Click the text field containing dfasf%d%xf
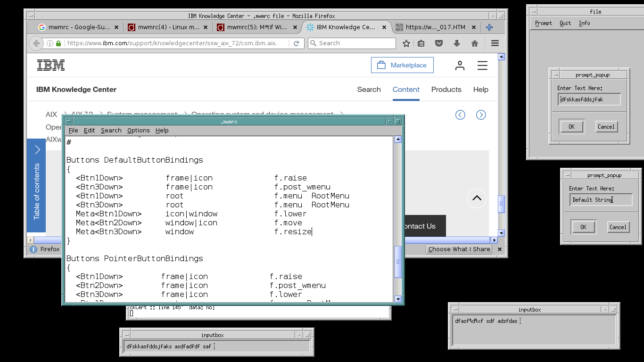Screen dimensions: 644x362 (x=534, y=330)
